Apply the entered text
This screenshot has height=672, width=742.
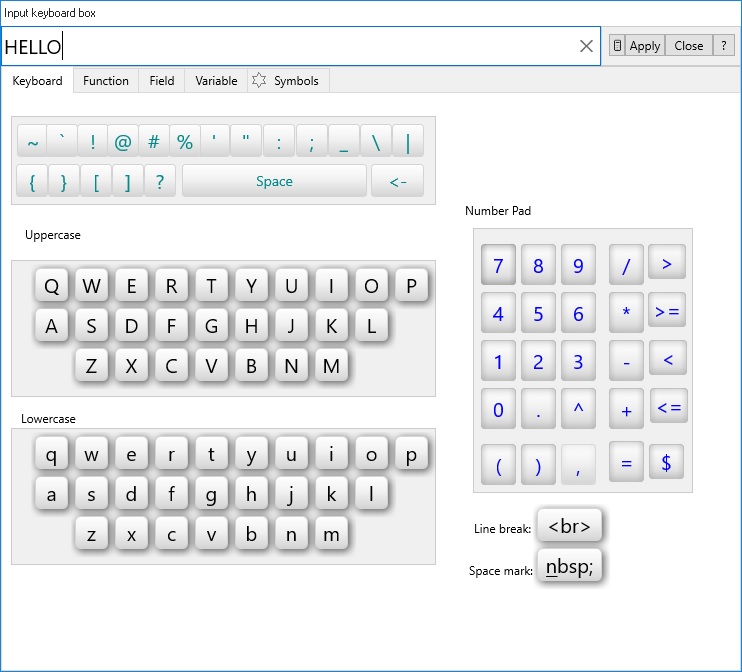645,45
